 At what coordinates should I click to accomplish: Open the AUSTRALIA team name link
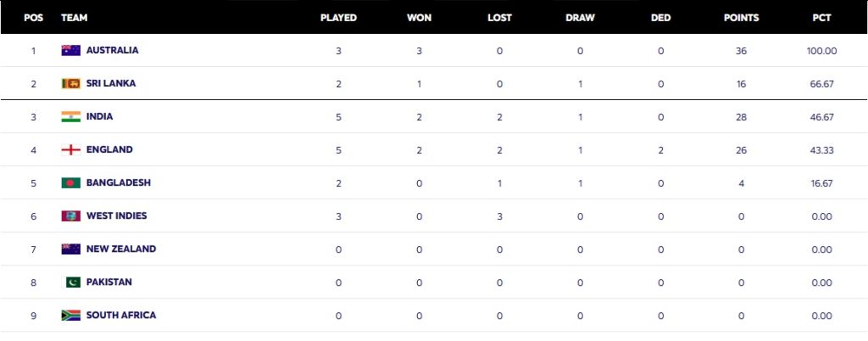click(113, 50)
